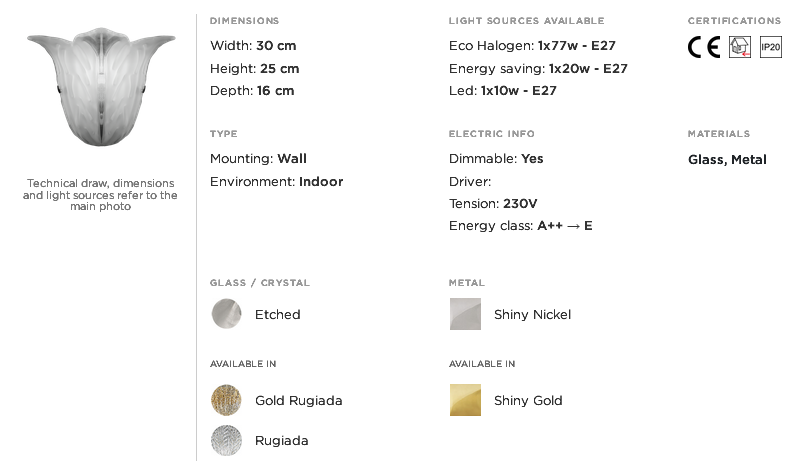Click the indoor-use house certification icon
The height and width of the screenshot is (461, 789).
(740, 47)
